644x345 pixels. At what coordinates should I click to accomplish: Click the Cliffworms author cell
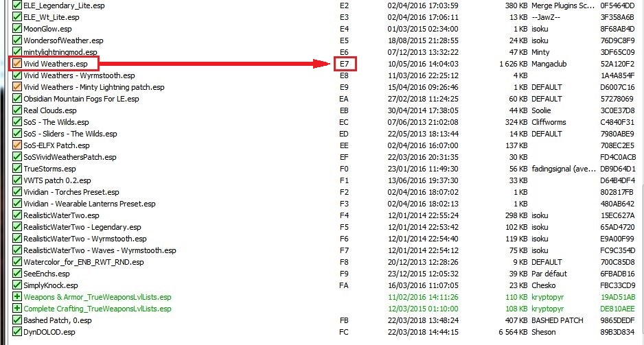click(549, 122)
